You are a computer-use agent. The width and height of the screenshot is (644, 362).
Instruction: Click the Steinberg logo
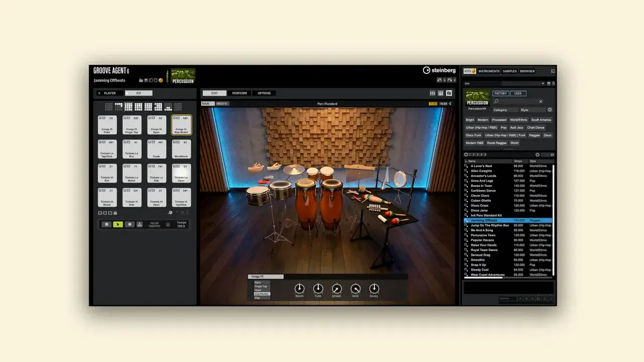[439, 70]
